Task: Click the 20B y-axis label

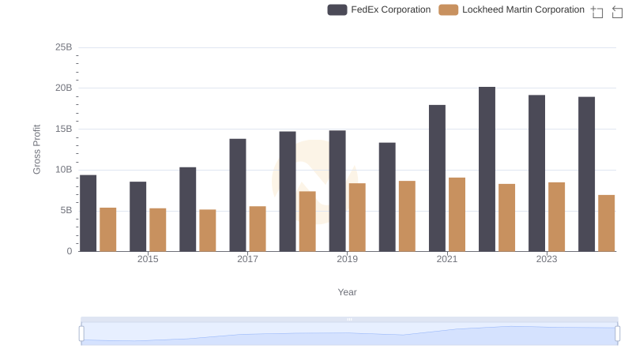Action: pos(64,88)
